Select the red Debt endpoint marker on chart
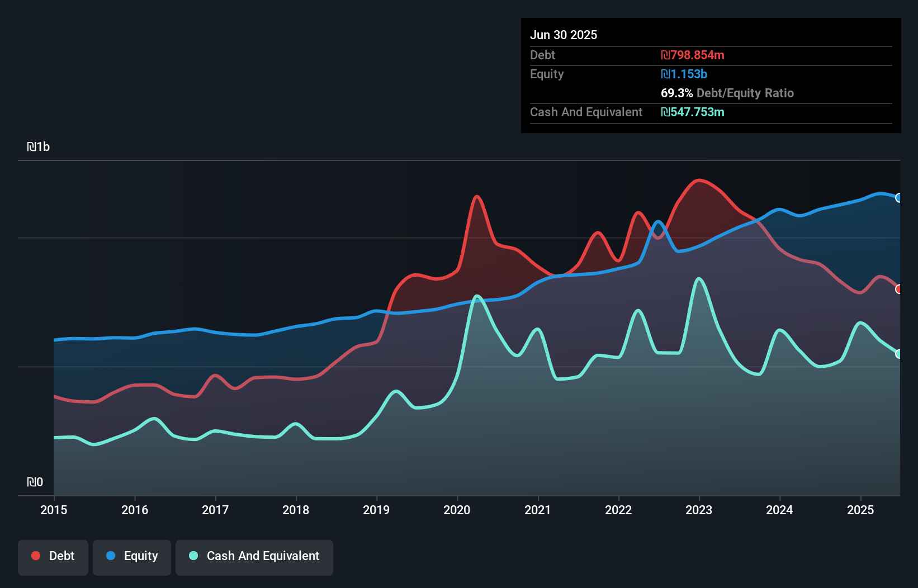 click(899, 290)
